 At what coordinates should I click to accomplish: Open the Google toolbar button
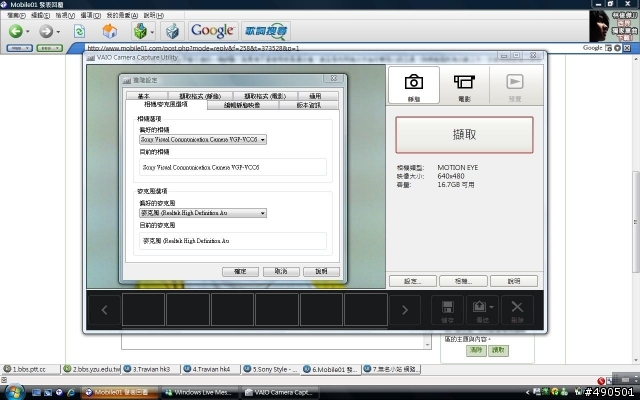[213, 31]
